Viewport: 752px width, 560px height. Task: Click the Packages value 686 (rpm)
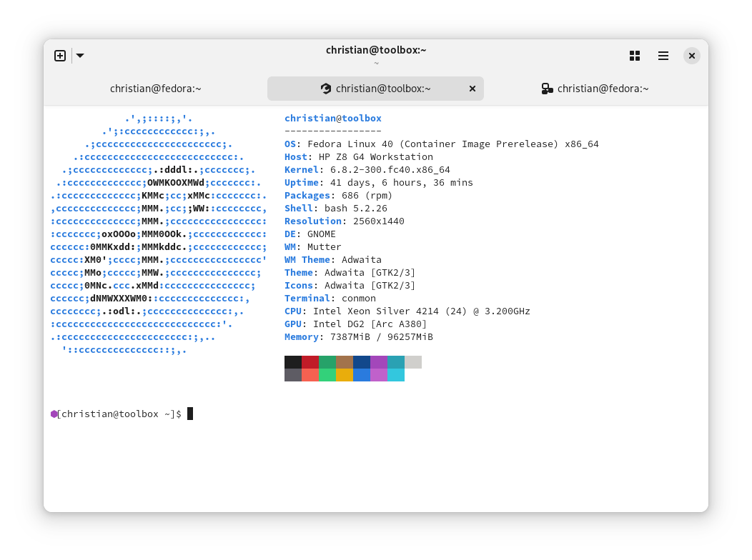(367, 196)
